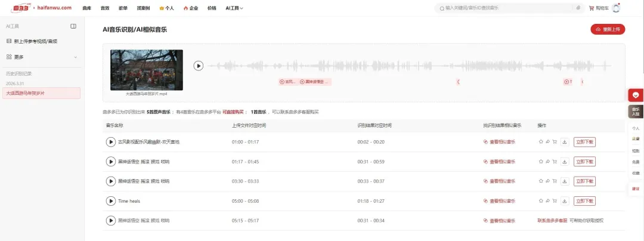644x241 pixels.
Task: Play the 黑神话悟空 track at 03:30 - 03:33
Action: click(x=110, y=181)
